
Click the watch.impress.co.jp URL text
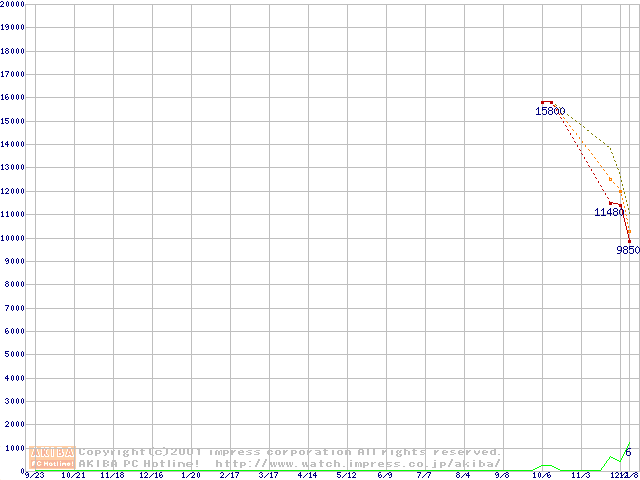click(x=358, y=463)
